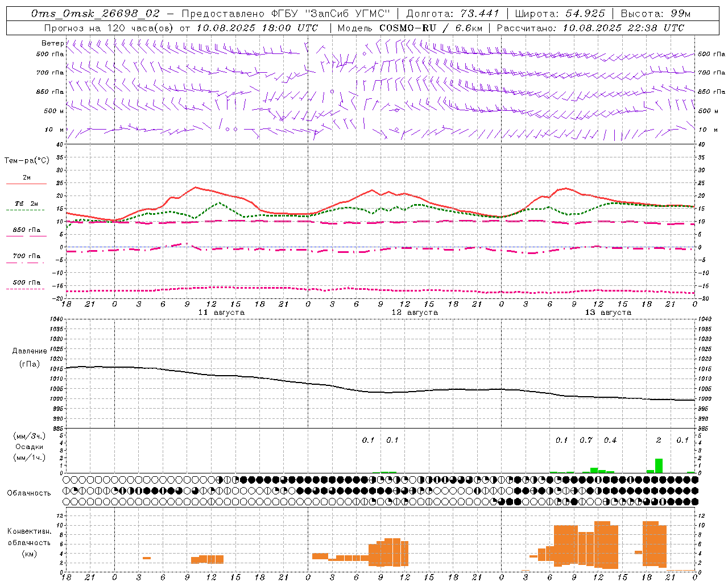Click the '(км)' unit label under convective cloudiness

pyautogui.click(x=29, y=554)
